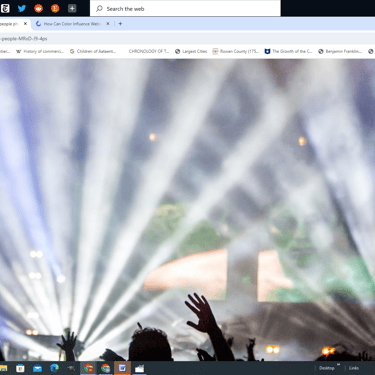Switch to How Can Color Influence Web tab
Image resolution: width=375 pixels, height=375 pixels.
pyautogui.click(x=71, y=24)
